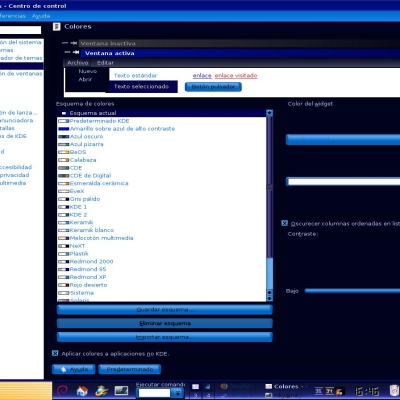
Task: Click the Ventana activa preview title bar
Action: 240,53
